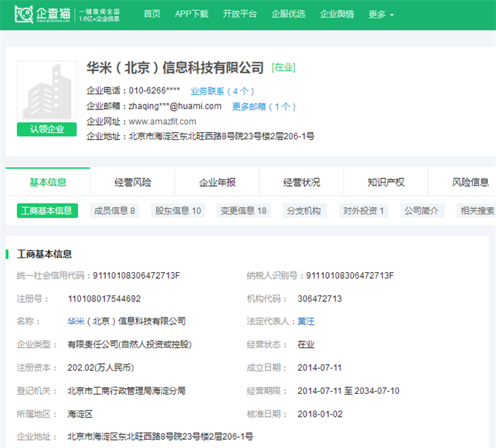
Task: Click registered capital 202.02(万人民币)
Action: point(101,368)
